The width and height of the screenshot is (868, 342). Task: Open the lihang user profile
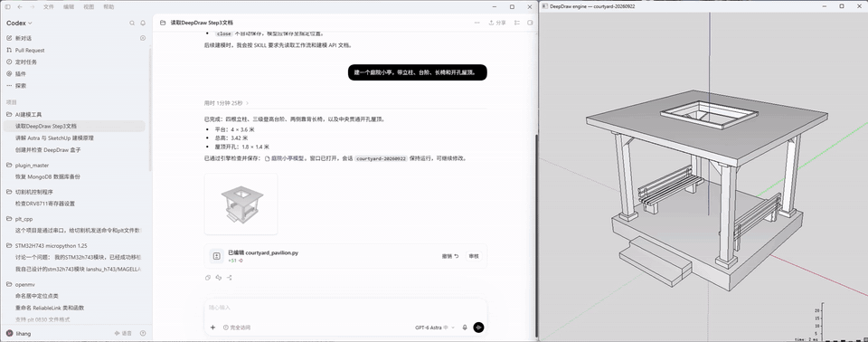(x=18, y=334)
